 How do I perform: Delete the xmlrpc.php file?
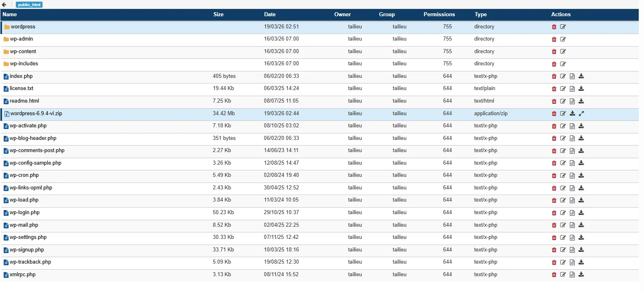point(554,275)
